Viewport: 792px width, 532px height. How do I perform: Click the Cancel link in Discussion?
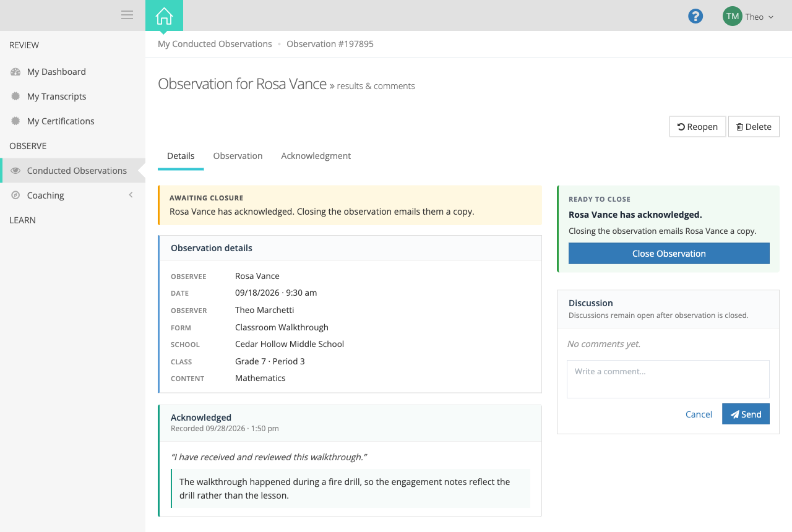click(x=699, y=414)
